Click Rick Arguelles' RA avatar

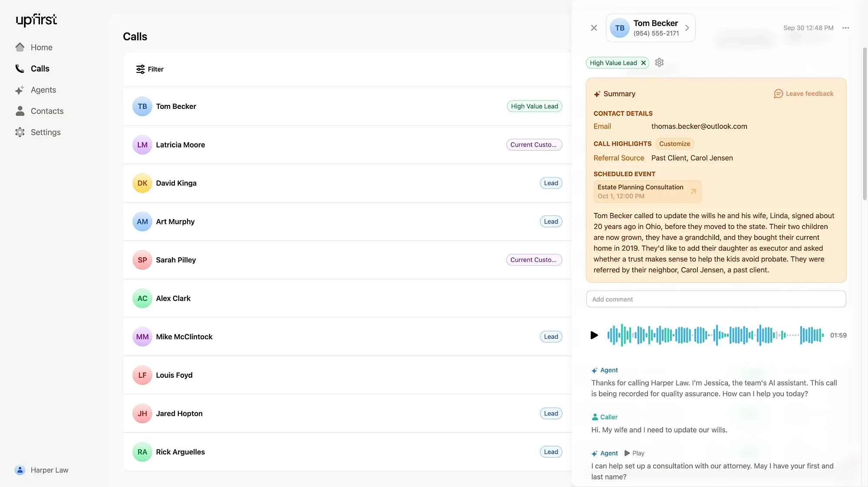click(142, 452)
